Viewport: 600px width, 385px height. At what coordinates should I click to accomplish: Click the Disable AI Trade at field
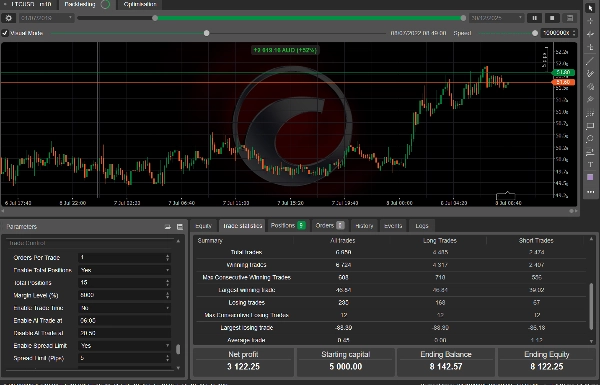[x=124, y=333]
